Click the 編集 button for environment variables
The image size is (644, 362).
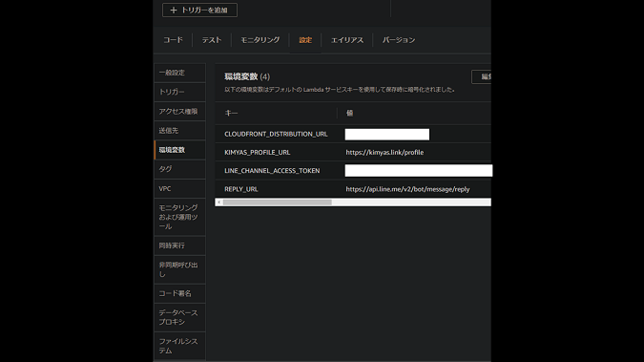click(482, 76)
